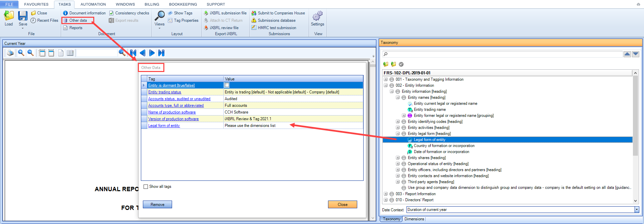The height and width of the screenshot is (224, 644).
Task: Click Submit to Companies House
Action: [x=278, y=13]
